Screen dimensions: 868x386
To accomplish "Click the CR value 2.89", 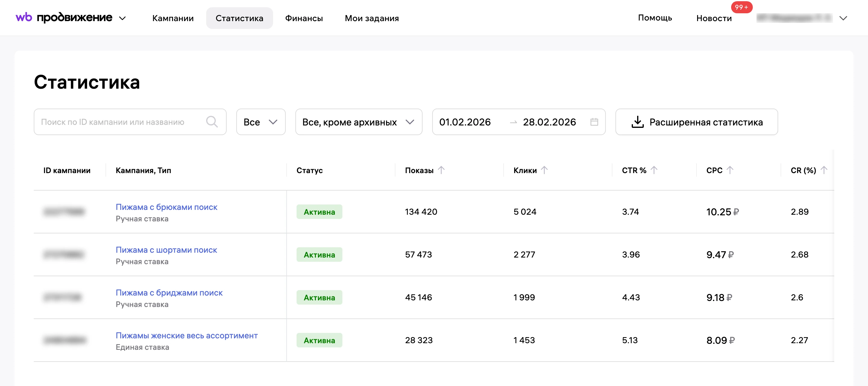I will (799, 212).
